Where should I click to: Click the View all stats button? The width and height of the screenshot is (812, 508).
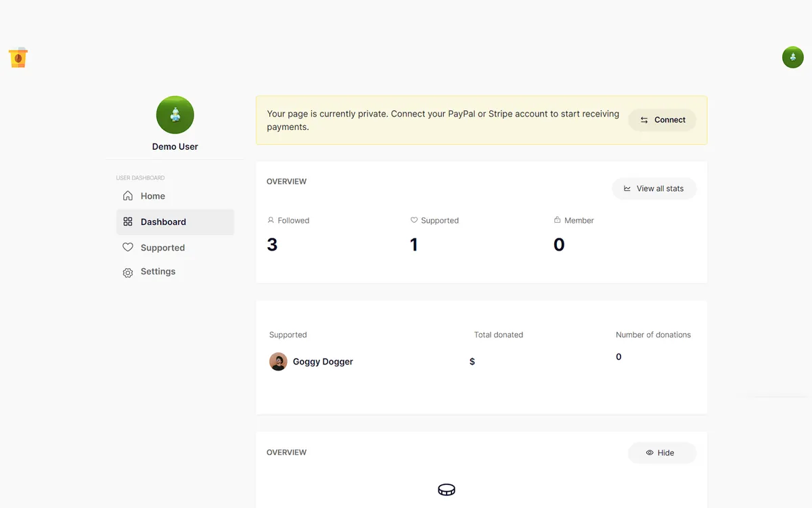coord(654,188)
